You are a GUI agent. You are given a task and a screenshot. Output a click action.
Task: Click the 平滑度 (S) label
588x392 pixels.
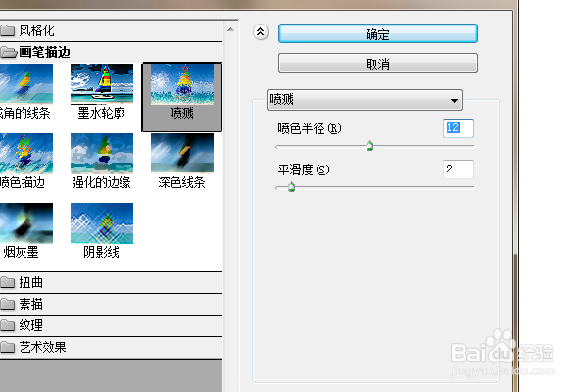304,170
